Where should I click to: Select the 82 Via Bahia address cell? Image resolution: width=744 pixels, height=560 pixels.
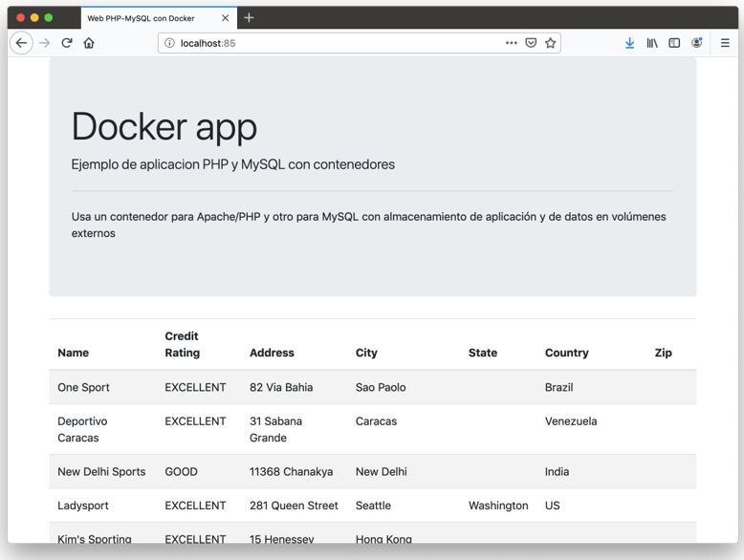281,387
